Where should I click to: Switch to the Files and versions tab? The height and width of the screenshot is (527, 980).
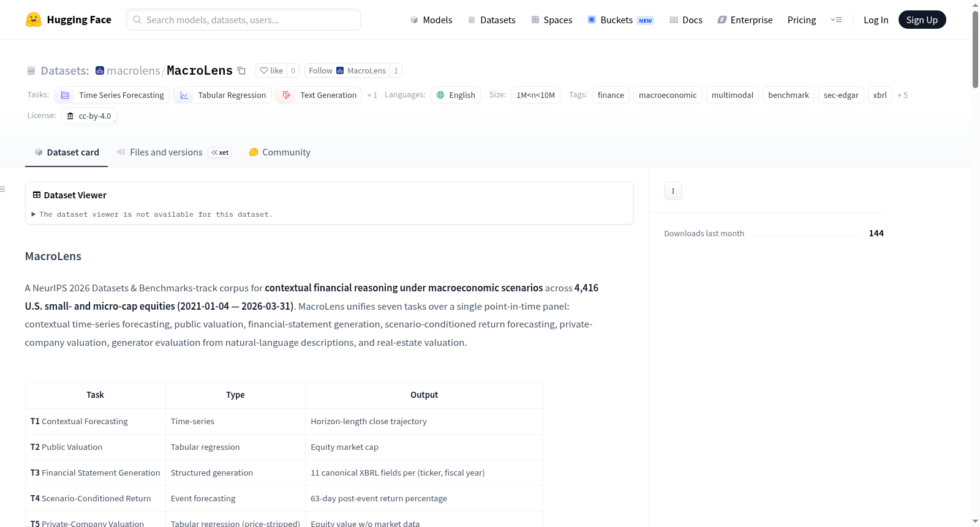click(x=174, y=152)
